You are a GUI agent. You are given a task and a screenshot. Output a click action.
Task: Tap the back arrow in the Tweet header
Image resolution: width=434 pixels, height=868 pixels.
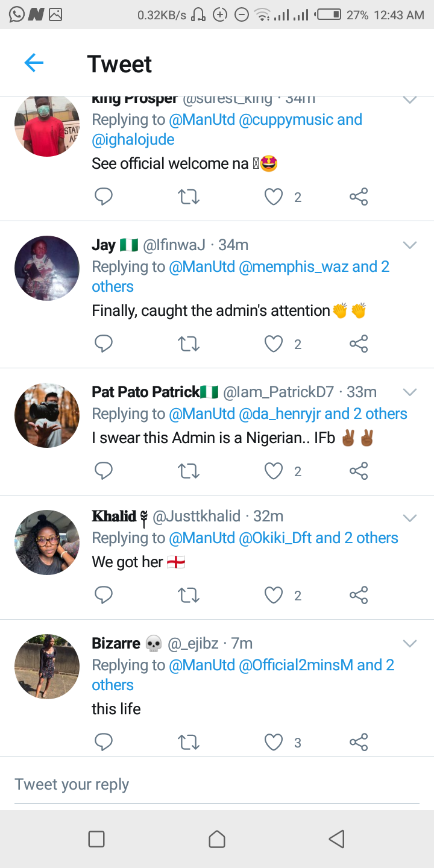tap(34, 63)
